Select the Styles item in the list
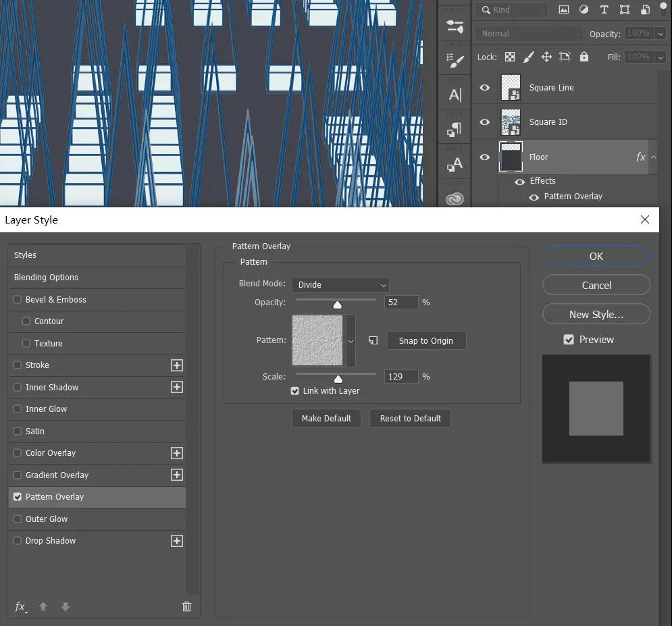 coord(26,255)
